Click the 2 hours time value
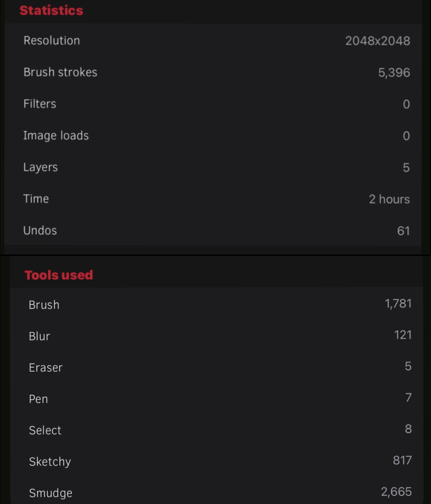This screenshot has height=504, width=431. 389,199
